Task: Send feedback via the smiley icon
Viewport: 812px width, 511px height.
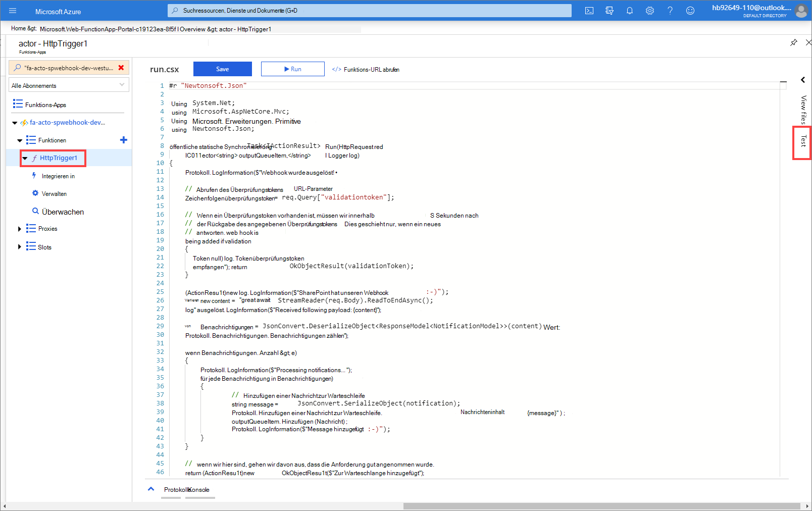Action: coord(690,10)
